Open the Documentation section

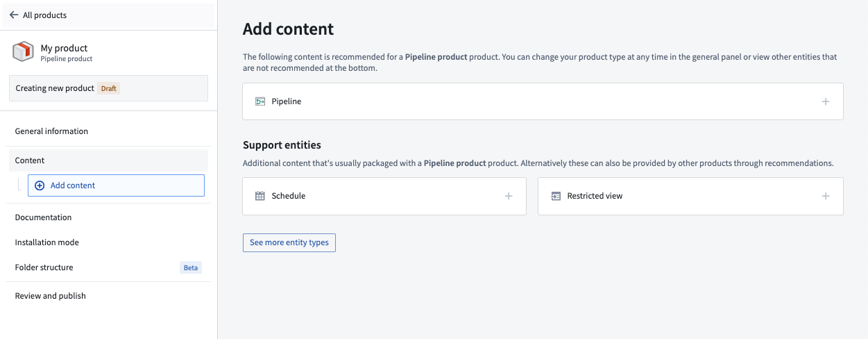(108, 217)
